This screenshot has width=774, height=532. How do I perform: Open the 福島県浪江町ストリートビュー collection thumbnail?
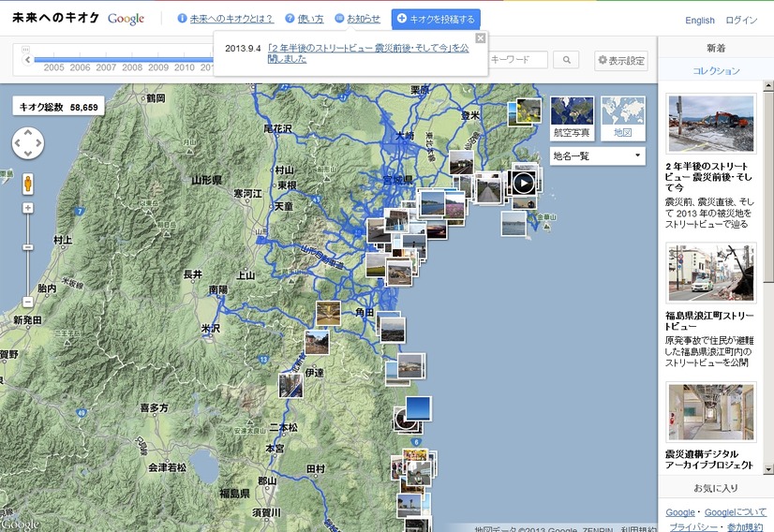pyautogui.click(x=711, y=273)
